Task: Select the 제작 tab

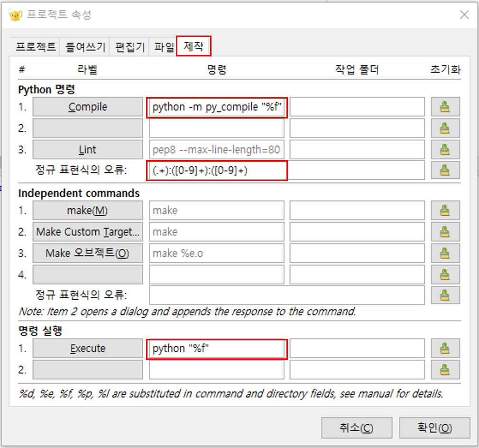Action: pos(193,46)
